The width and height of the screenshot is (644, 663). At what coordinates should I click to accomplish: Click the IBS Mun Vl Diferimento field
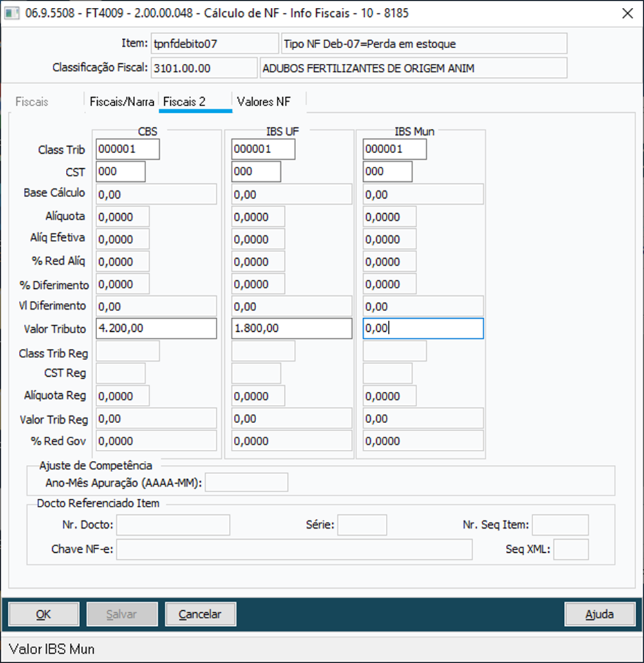point(423,306)
